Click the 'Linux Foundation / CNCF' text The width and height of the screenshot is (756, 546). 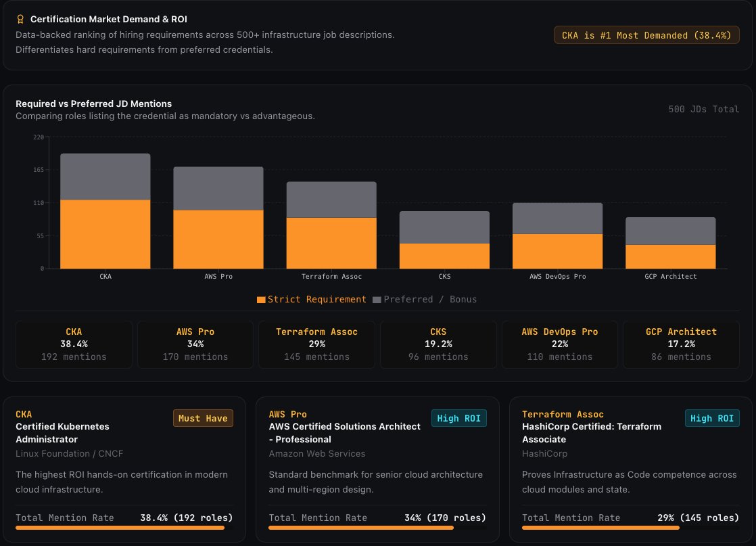(70, 453)
